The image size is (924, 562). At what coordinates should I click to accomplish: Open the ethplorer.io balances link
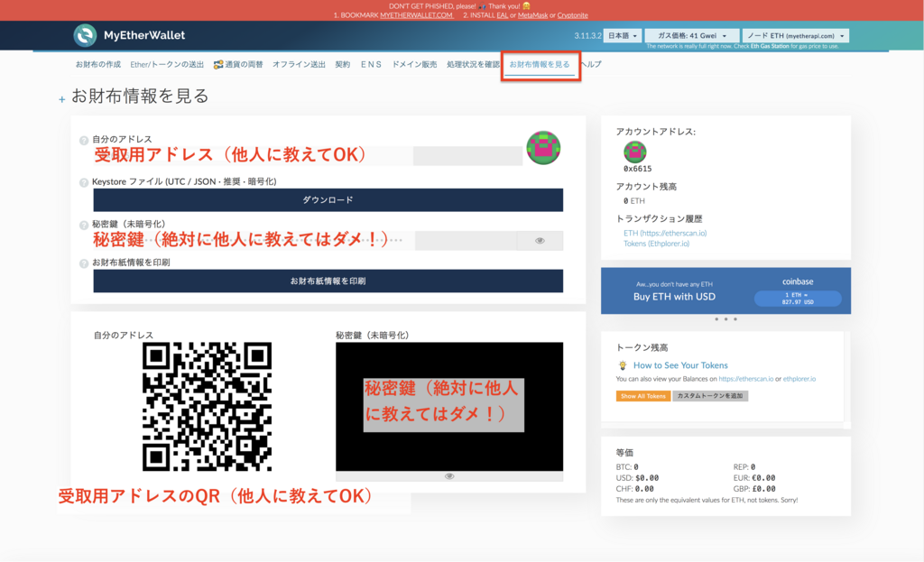pyautogui.click(x=799, y=379)
